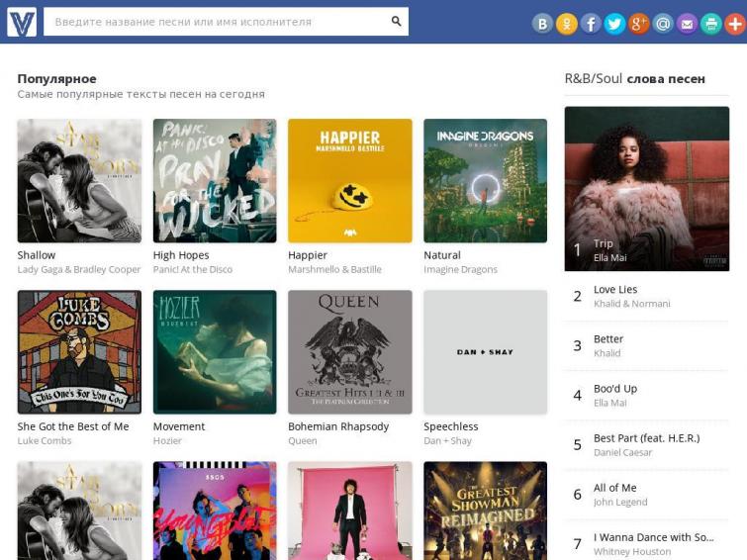The height and width of the screenshot is (560, 747).
Task: Open Movement song title link
Action: 179,426
